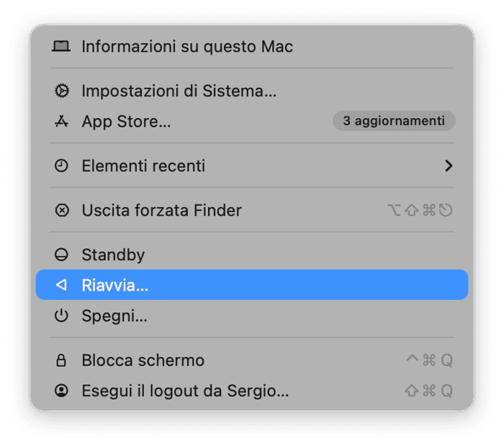The height and width of the screenshot is (446, 504).
Task: Click the user icon next to logout
Action: (x=62, y=391)
